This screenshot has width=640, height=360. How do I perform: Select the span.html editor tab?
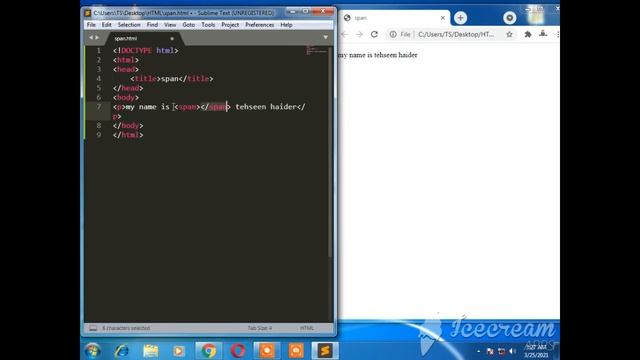pos(143,38)
